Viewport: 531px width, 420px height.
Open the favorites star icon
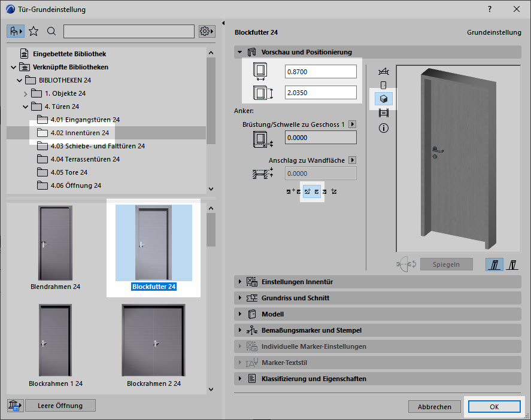click(x=34, y=31)
